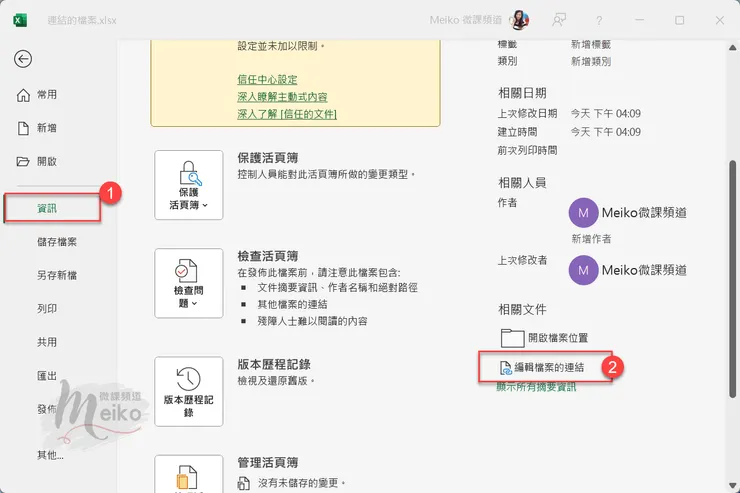Click 編輯檔案的連結

(x=542, y=367)
